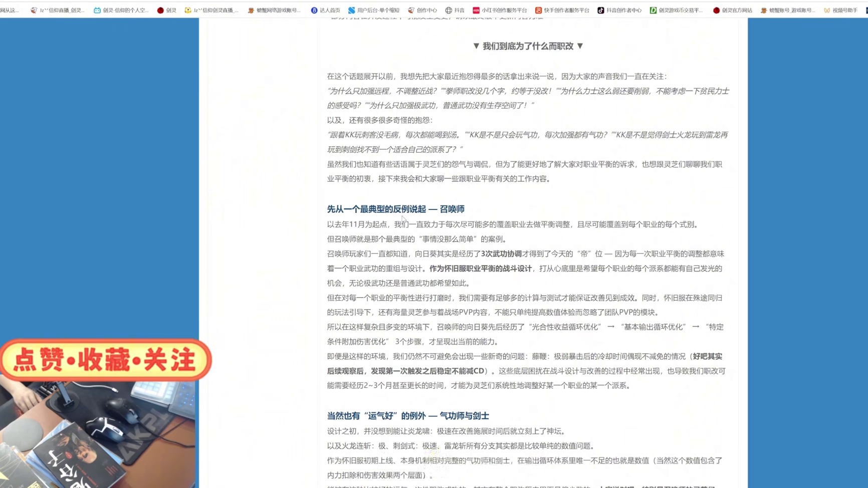Click the heading 先从一个最典型的反例说起 — 召唤师
The height and width of the screenshot is (488, 868).
(395, 209)
